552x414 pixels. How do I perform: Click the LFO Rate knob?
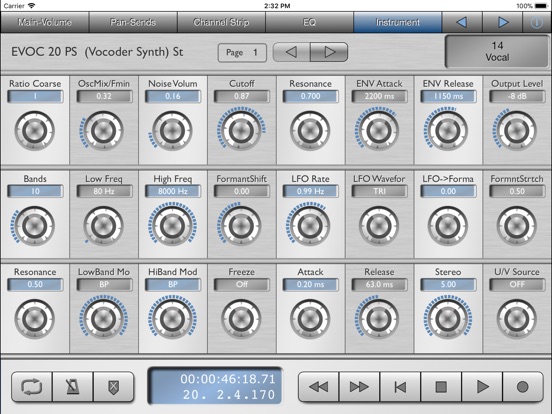coord(310,226)
